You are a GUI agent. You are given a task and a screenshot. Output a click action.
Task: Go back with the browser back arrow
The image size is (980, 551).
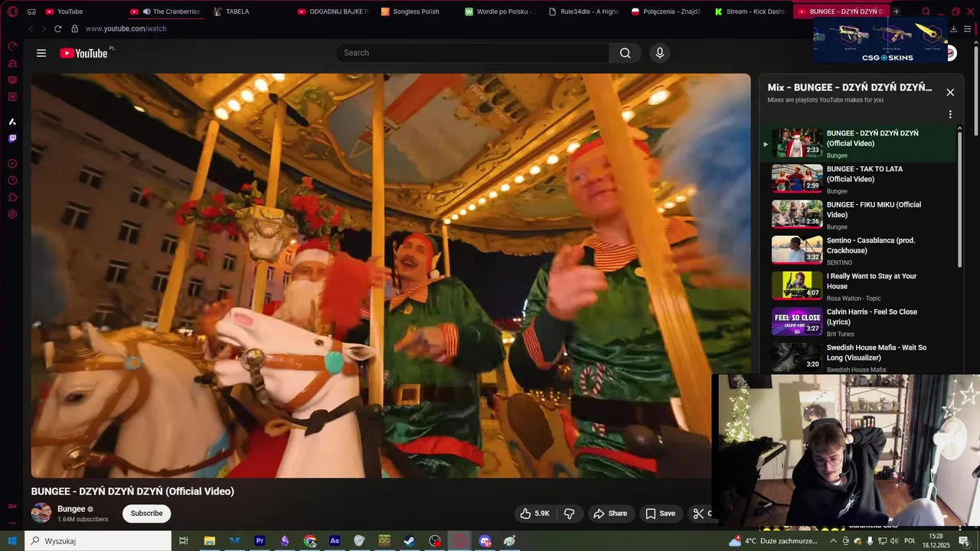[31, 28]
